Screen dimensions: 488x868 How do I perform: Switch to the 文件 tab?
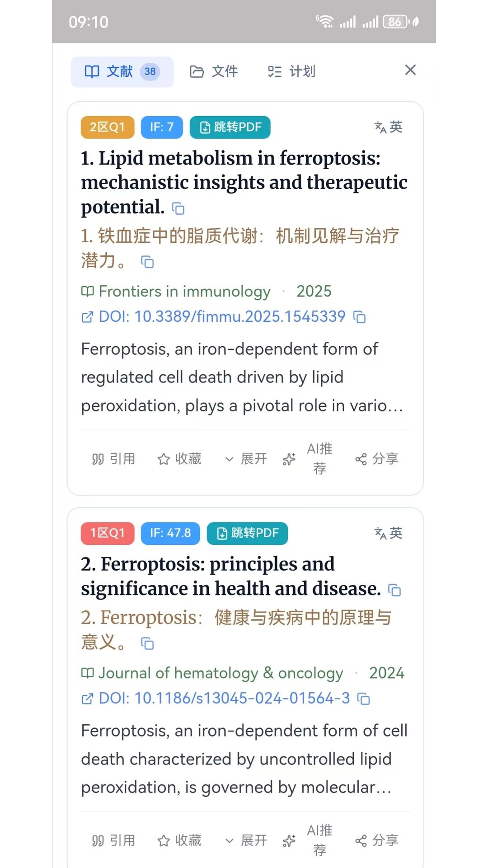point(214,71)
